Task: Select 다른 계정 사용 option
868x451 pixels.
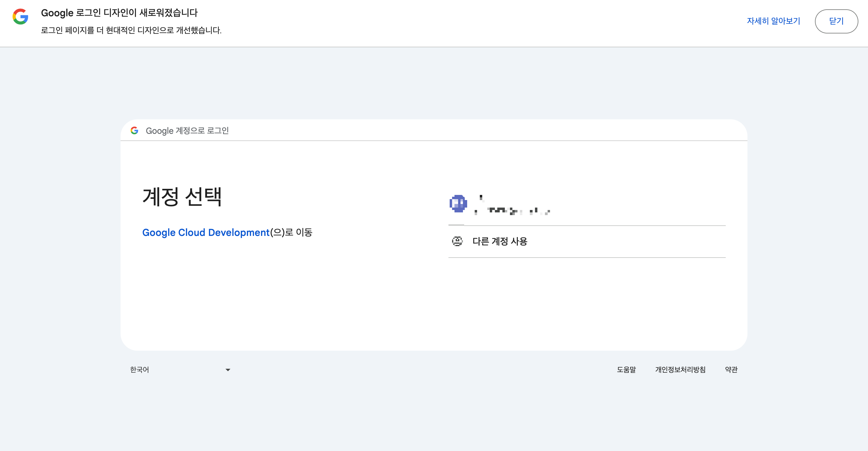Action: coord(587,242)
